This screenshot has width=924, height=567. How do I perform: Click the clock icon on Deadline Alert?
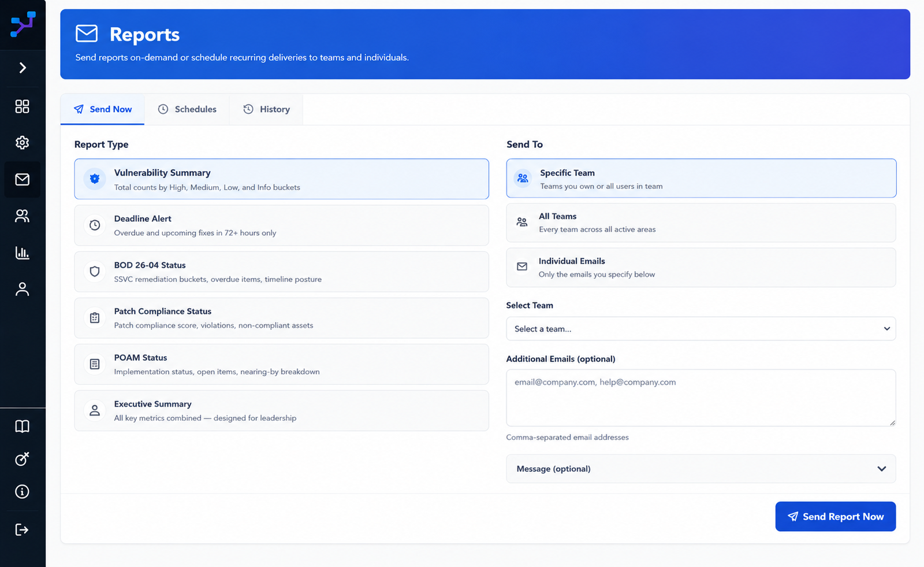tap(95, 225)
